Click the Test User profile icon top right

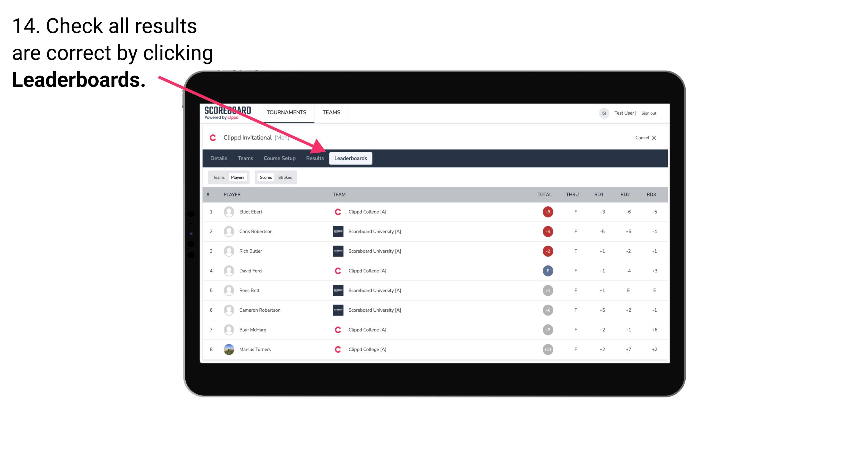(x=604, y=113)
